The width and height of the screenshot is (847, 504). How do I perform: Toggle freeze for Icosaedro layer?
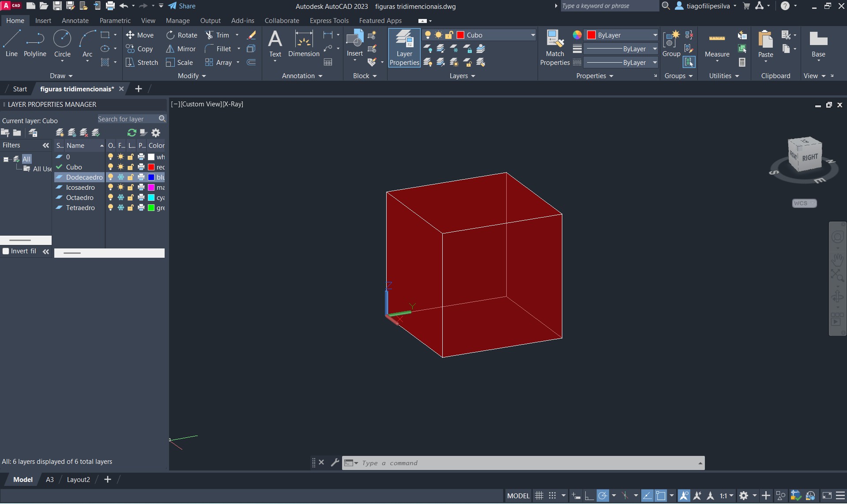[x=120, y=187]
